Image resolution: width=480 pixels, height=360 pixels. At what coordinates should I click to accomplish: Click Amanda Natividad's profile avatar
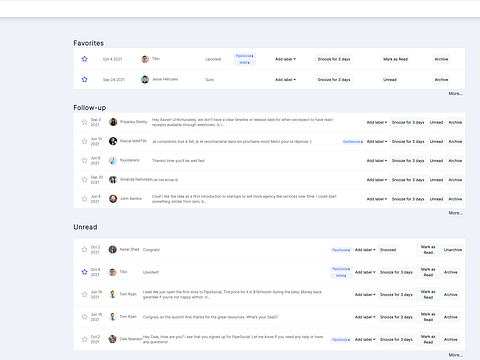[113, 180]
